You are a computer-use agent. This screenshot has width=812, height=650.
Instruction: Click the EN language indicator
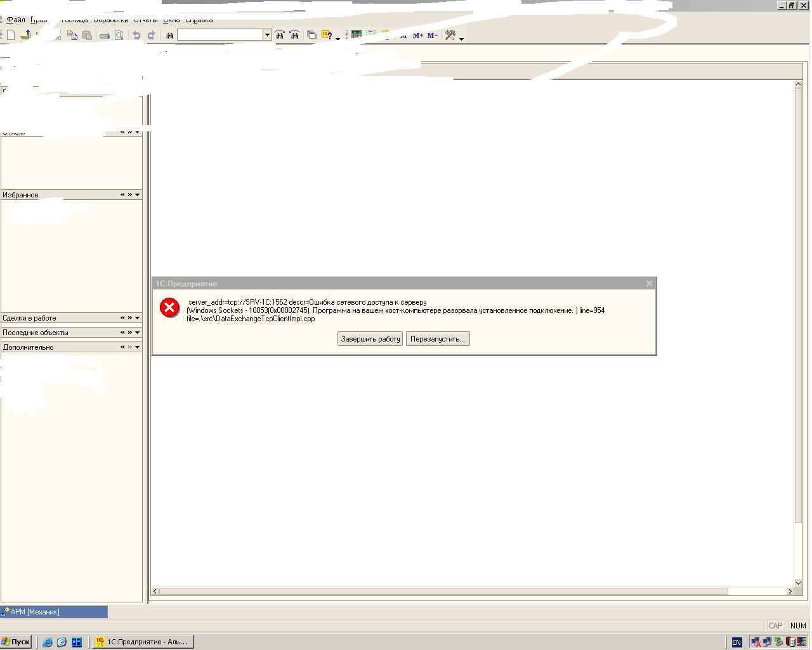tap(737, 642)
